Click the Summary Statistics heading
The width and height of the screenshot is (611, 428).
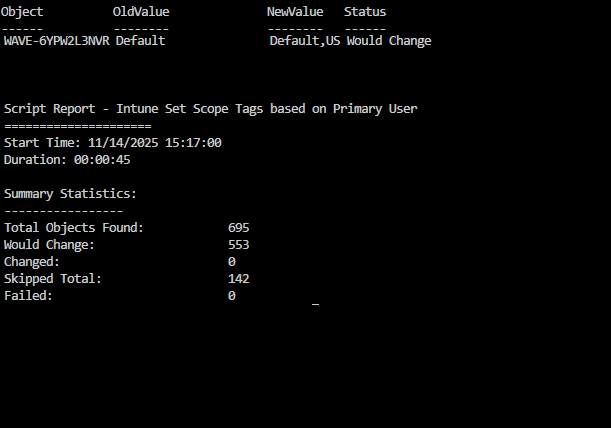pyautogui.click(x=70, y=193)
